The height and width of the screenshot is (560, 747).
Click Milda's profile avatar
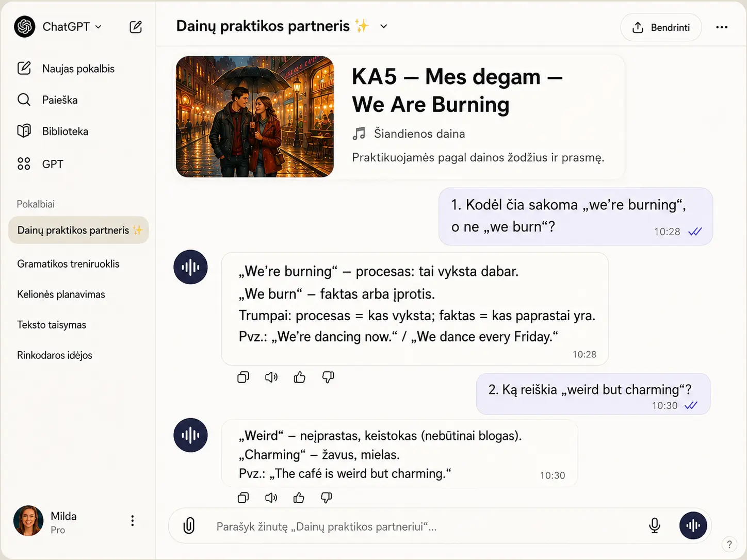point(28,521)
